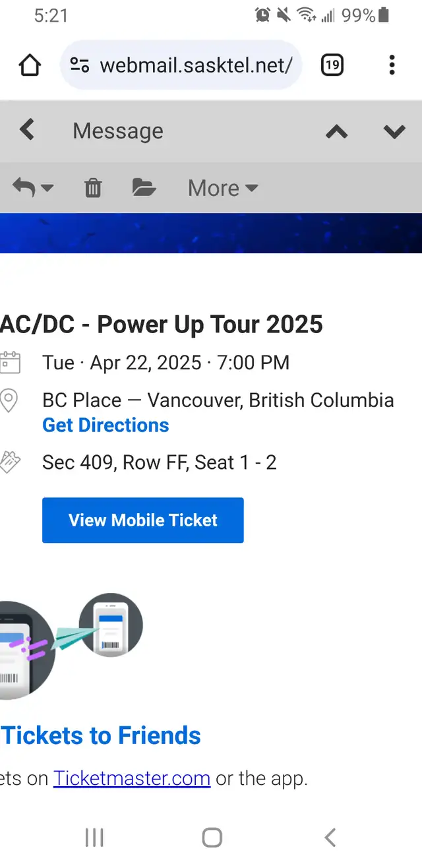Delete the message with trash icon
The height and width of the screenshot is (868, 422).
pyautogui.click(x=93, y=189)
